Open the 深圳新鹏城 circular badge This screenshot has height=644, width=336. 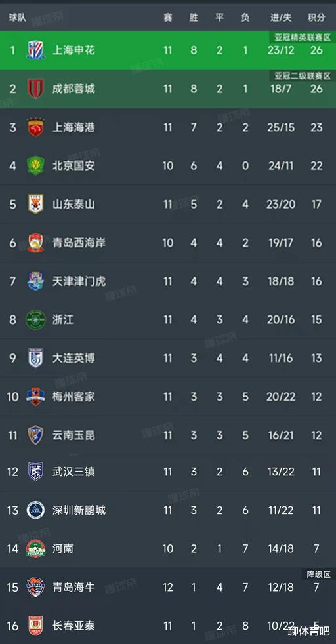pyautogui.click(x=35, y=510)
